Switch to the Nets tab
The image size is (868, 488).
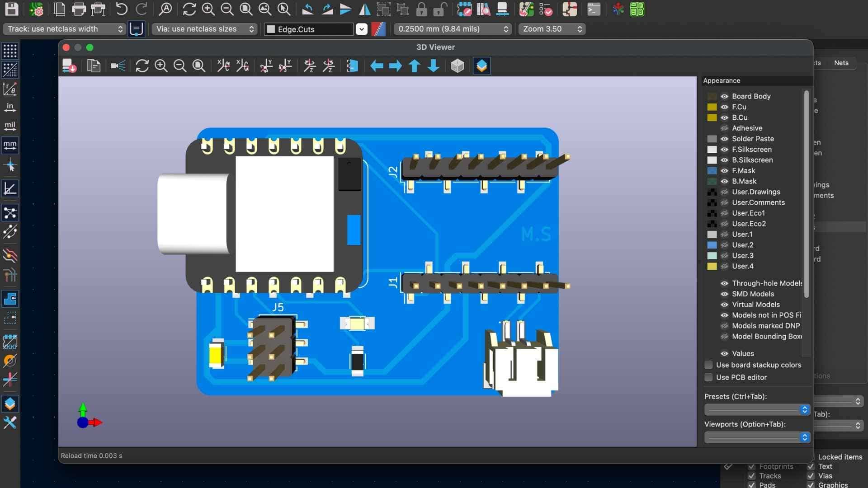841,63
